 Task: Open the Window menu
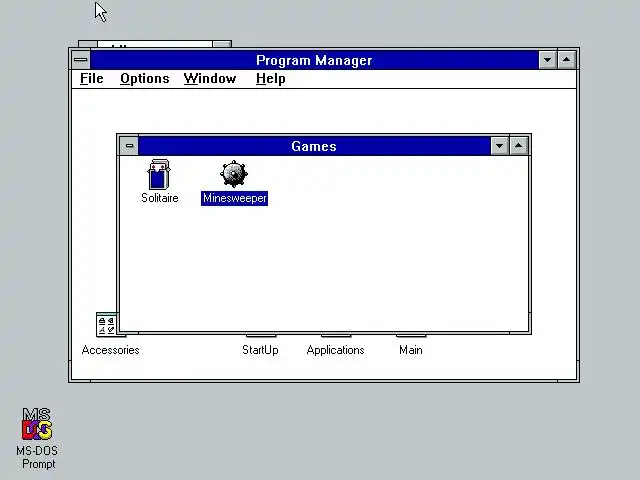pyautogui.click(x=210, y=78)
